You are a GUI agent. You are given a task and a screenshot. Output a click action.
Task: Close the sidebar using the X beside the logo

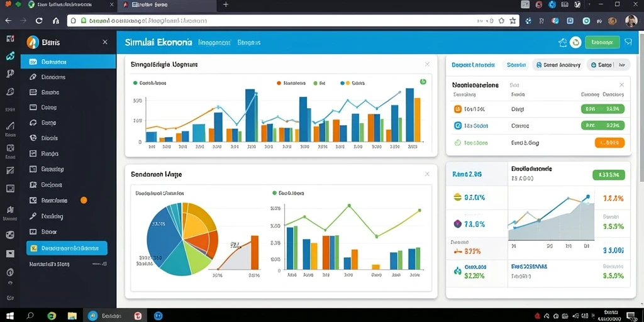coord(105,42)
